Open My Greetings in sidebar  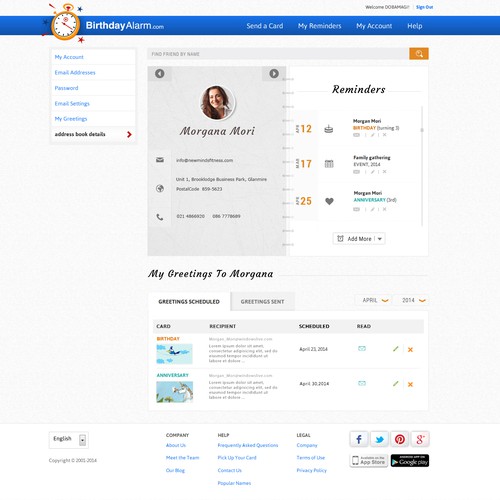point(71,119)
